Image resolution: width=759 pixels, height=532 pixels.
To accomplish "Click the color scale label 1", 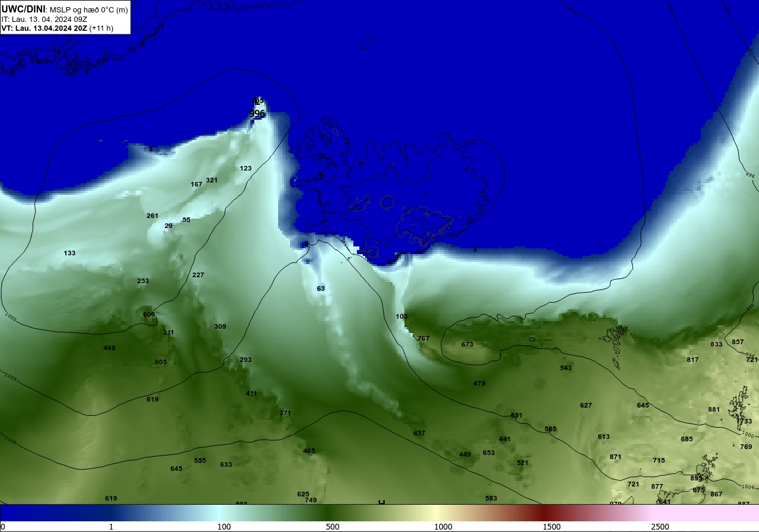I will tap(111, 527).
